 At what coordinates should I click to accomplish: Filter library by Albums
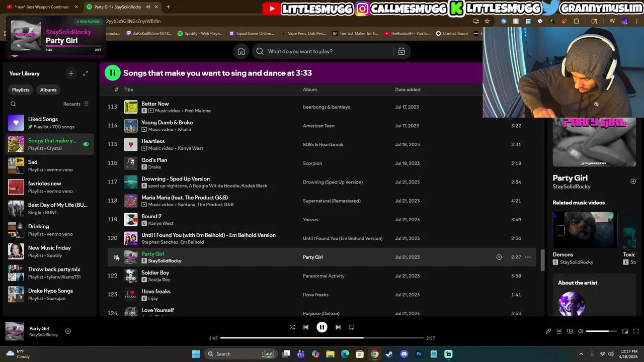click(48, 89)
